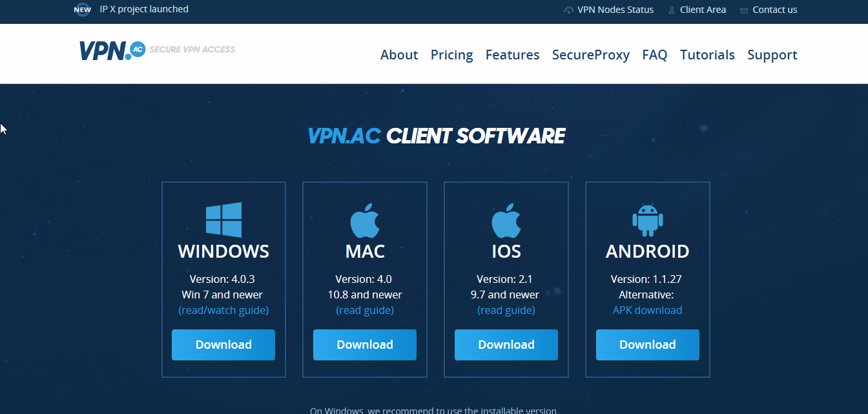Click the VPN Nodes Status gauge icon
The width and height of the screenshot is (868, 414).
point(569,10)
